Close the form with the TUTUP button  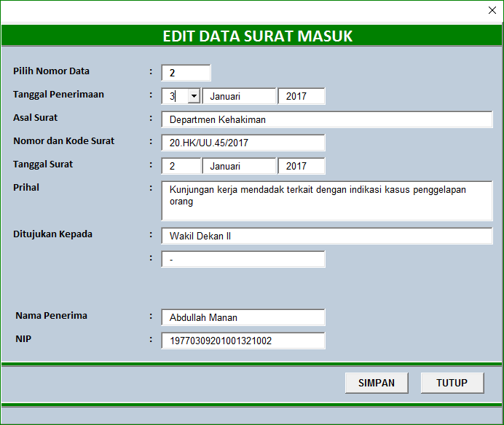pos(452,383)
